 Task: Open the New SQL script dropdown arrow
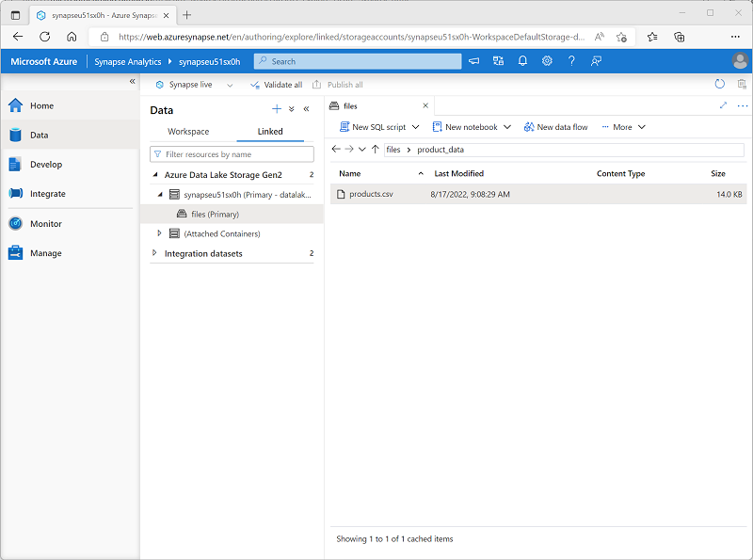(416, 127)
